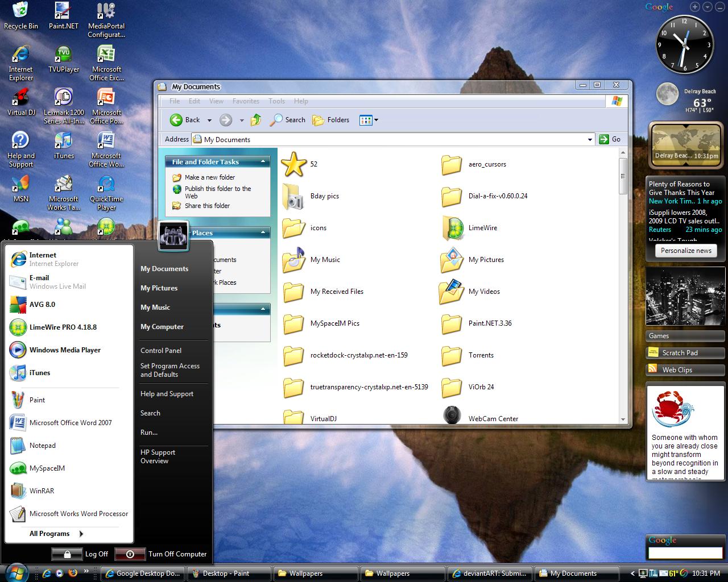Open the View menu in My Documents
This screenshot has width=728, height=582.
tap(216, 101)
